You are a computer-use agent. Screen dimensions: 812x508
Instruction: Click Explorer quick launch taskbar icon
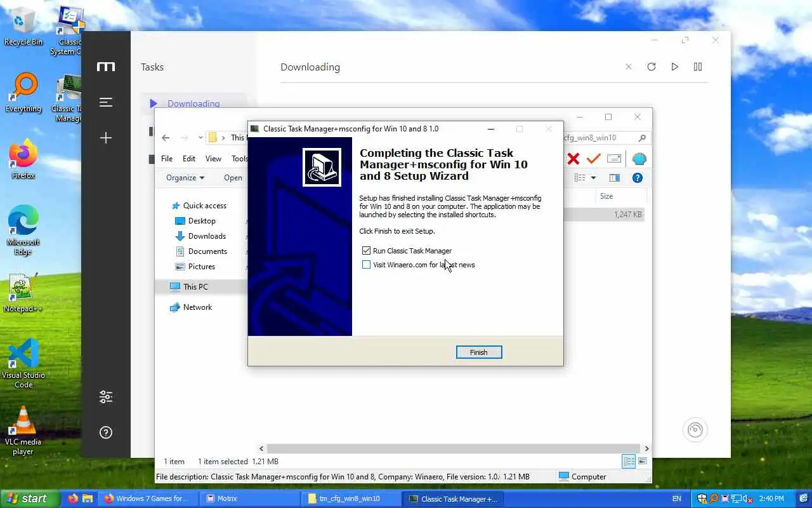[x=88, y=498]
